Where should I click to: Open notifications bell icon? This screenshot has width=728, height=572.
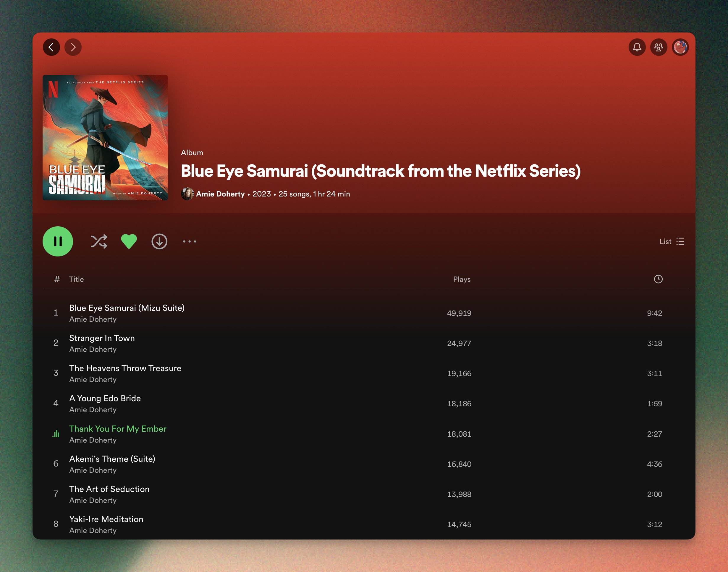[637, 47]
